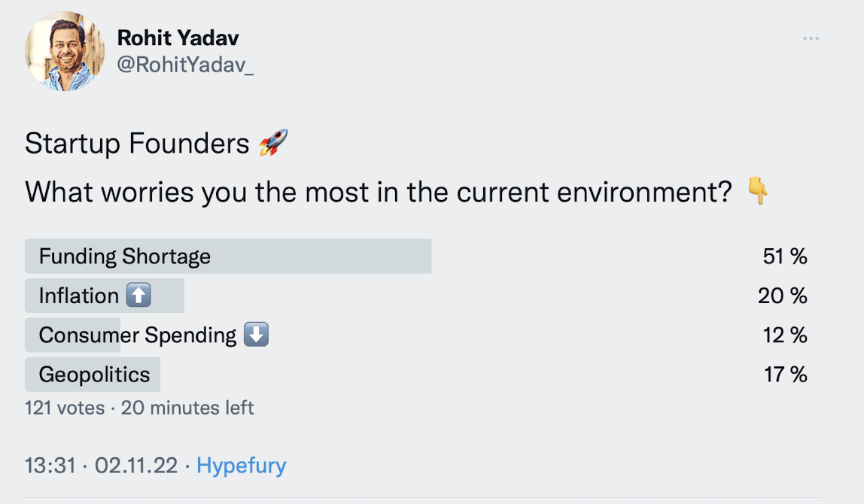864x504 pixels.
Task: Select the Geopolitics poll option
Action: (94, 374)
